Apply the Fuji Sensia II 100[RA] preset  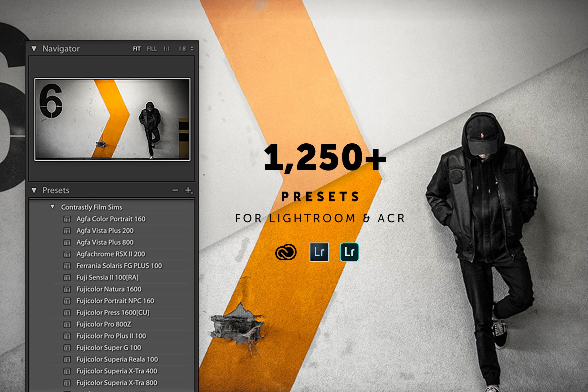(107, 277)
